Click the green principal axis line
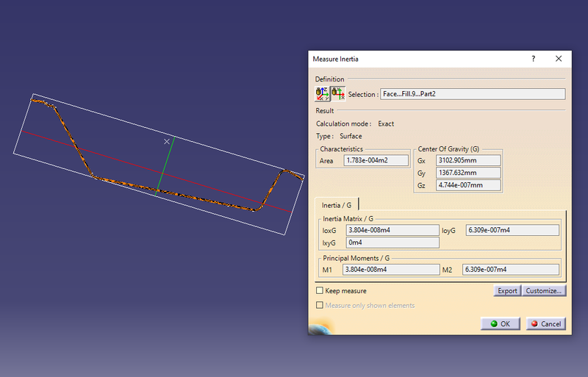The width and height of the screenshot is (588, 377). 165,166
